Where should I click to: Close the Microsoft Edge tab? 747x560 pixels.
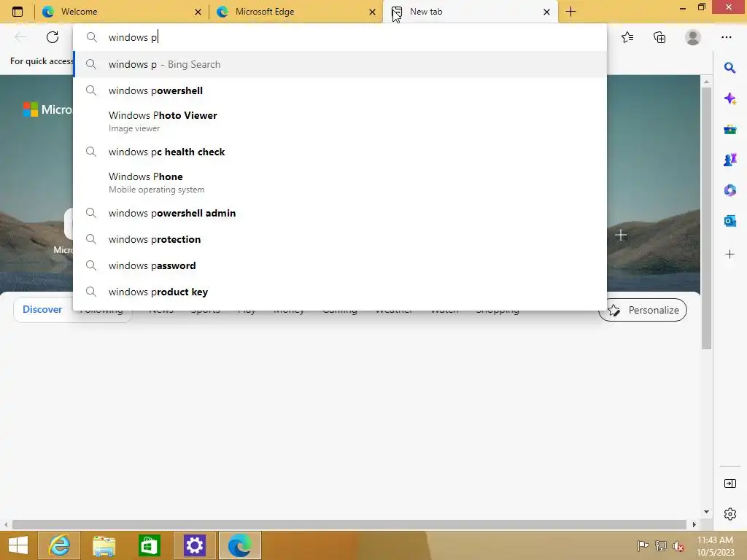(372, 12)
